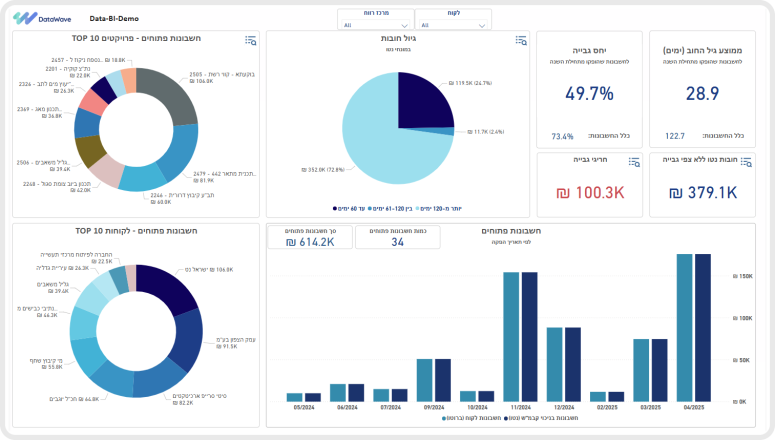Click the TOP 10 projects chart title

[x=136, y=38]
